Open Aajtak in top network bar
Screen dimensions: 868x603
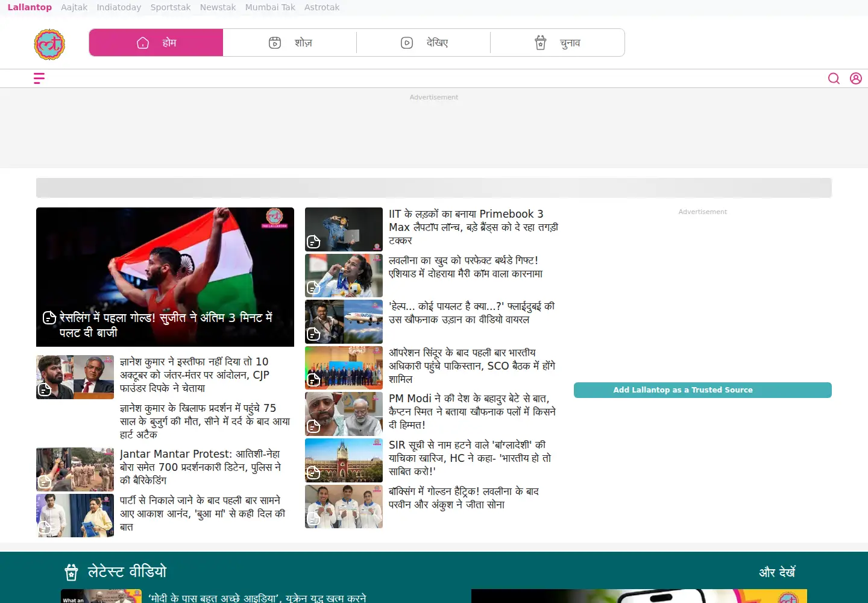pyautogui.click(x=74, y=7)
